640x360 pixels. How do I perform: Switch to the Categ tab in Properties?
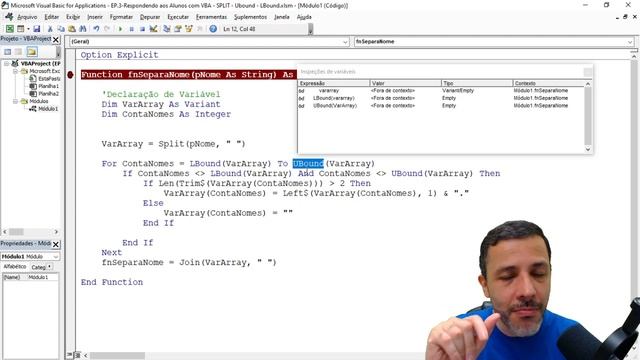(x=40, y=267)
